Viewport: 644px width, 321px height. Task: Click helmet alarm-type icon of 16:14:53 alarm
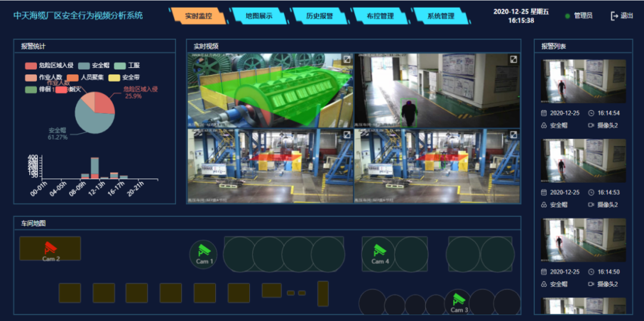544,204
